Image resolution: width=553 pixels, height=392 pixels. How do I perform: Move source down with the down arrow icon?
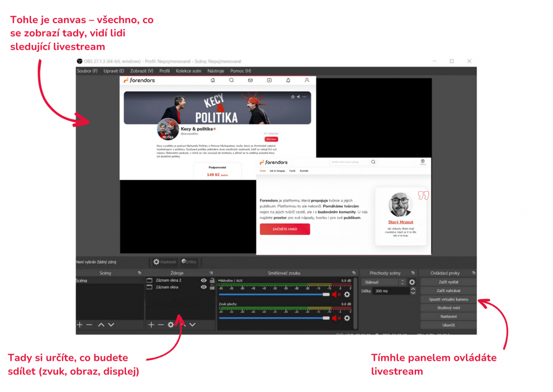click(x=192, y=325)
